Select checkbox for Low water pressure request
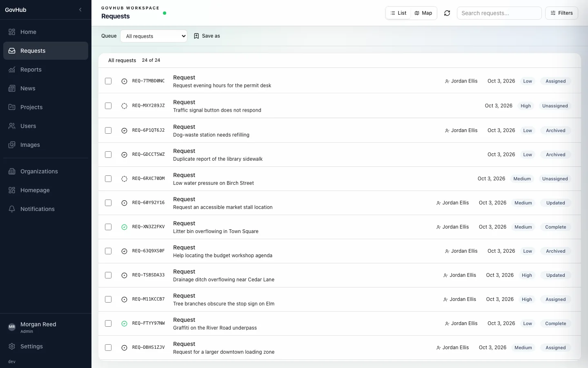This screenshot has width=588, height=368. coord(108,179)
